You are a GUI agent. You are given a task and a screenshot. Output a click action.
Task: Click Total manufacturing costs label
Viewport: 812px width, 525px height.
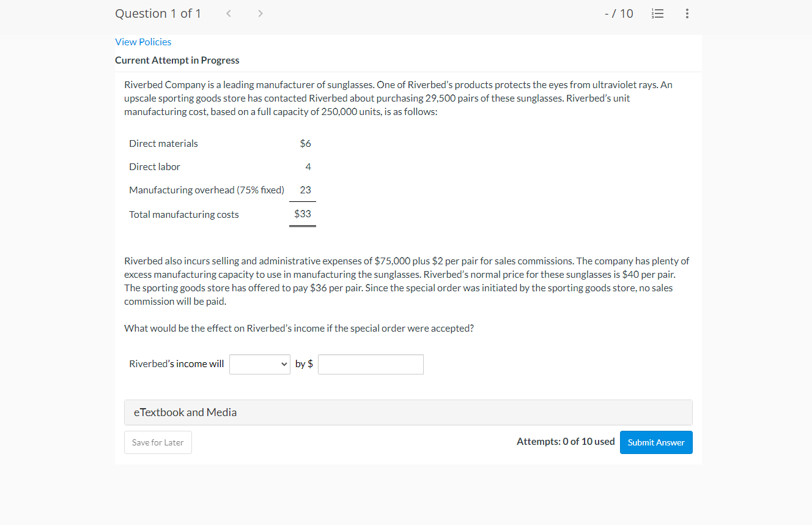click(x=184, y=214)
